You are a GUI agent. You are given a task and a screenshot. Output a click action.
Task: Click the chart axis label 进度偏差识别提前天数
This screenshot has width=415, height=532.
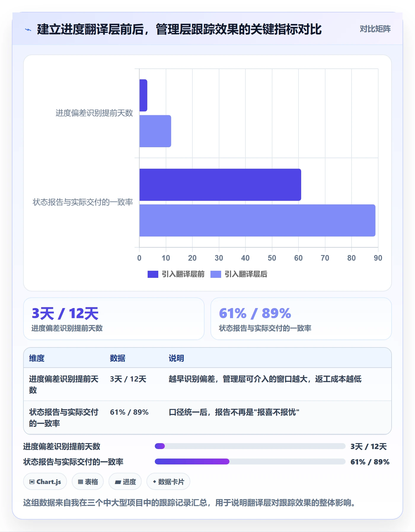coord(94,113)
